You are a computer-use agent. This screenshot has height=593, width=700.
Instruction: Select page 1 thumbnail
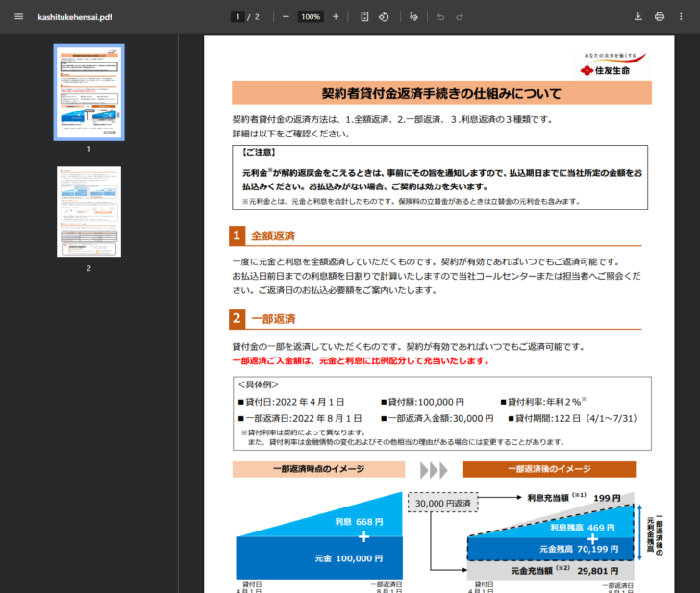click(x=88, y=92)
